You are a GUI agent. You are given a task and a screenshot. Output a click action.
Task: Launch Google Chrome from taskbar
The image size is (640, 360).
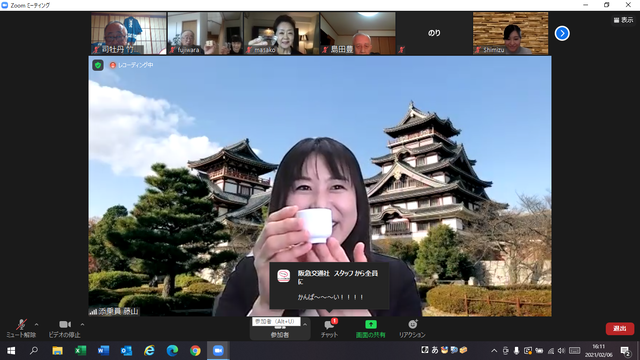[x=195, y=351]
